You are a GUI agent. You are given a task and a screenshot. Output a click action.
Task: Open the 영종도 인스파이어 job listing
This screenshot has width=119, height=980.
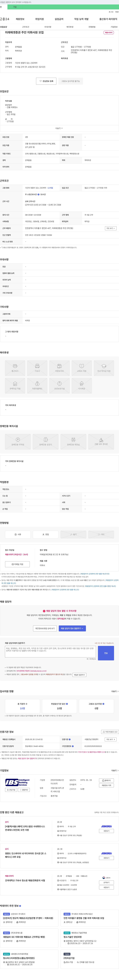[25, 855]
